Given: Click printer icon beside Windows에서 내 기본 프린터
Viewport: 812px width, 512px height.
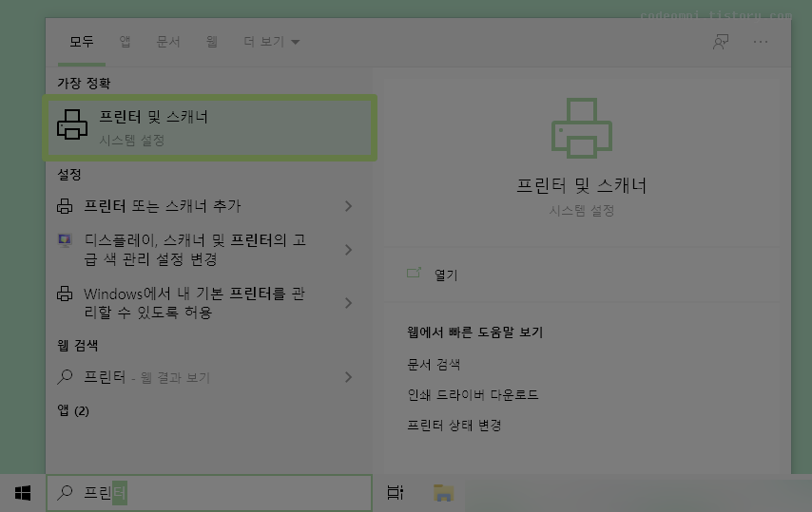Looking at the screenshot, I should [65, 294].
